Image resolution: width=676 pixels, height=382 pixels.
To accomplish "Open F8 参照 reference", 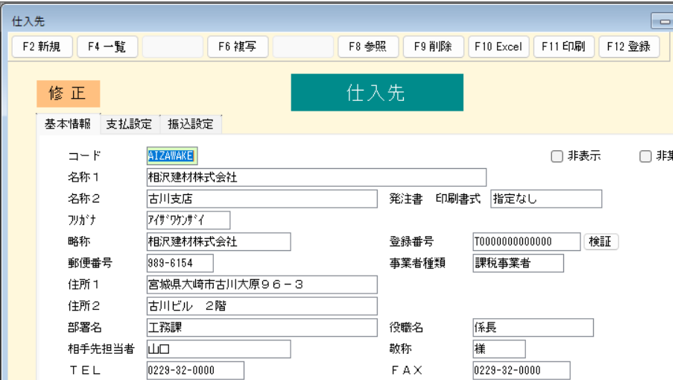I will tap(368, 47).
